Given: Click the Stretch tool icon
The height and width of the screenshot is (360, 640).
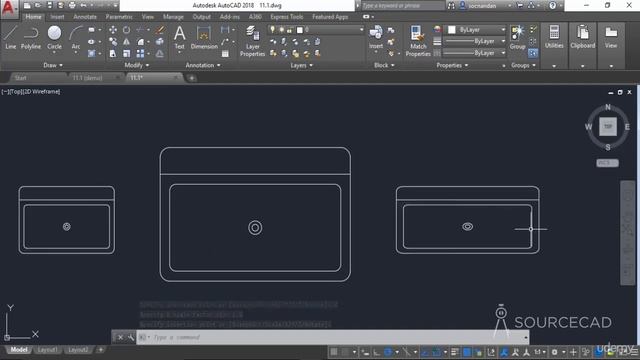Looking at the screenshot, I should coord(113,53).
